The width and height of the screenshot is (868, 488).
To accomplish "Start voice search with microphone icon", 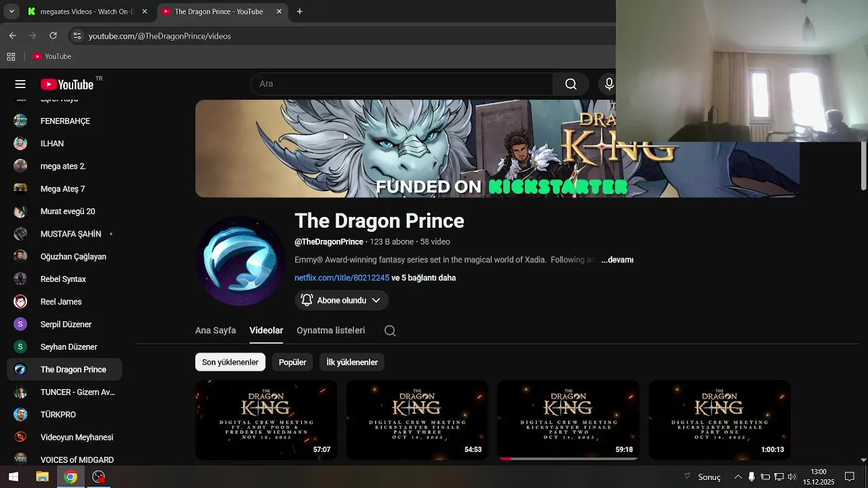I will (x=609, y=84).
